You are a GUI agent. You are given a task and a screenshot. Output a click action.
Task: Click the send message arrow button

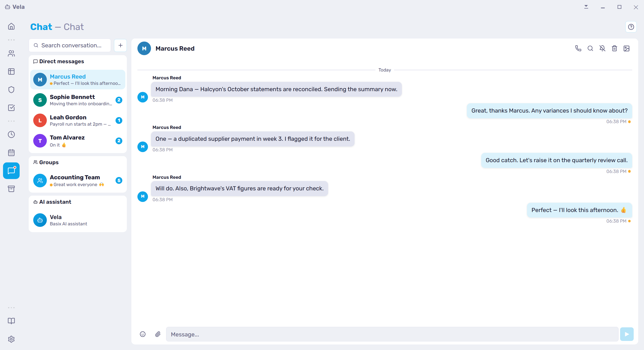coord(627,334)
